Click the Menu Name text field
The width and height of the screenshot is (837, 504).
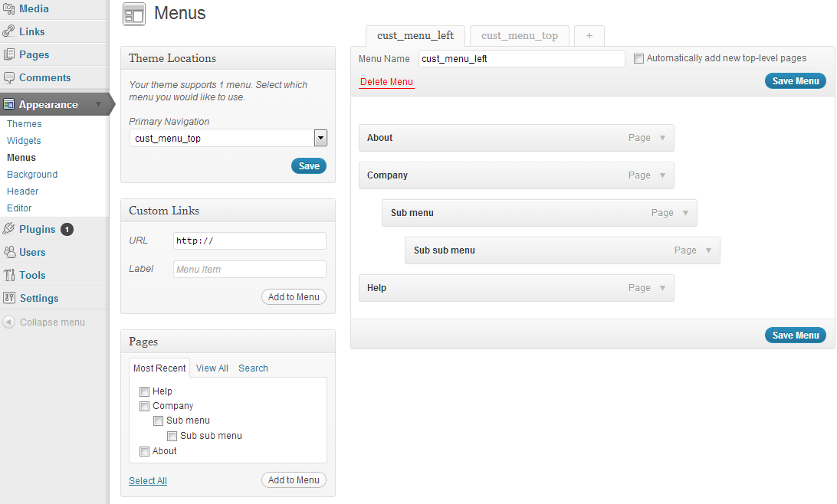pyautogui.click(x=521, y=59)
